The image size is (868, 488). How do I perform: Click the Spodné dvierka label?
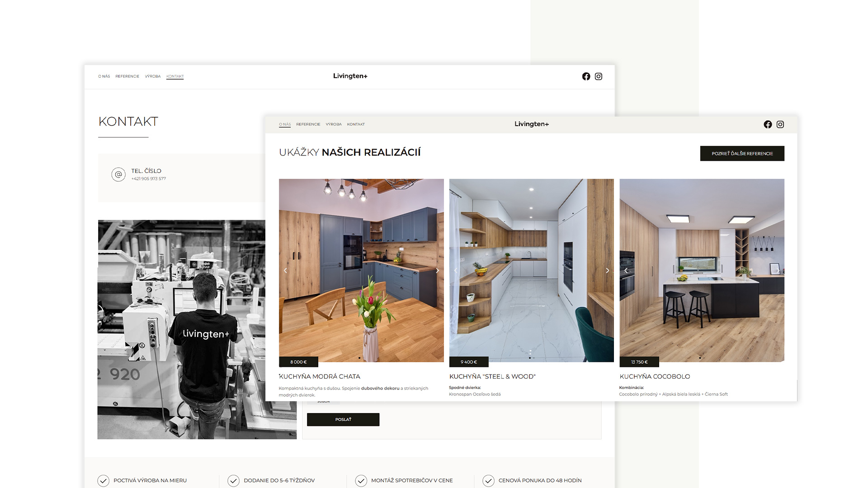[x=465, y=388]
